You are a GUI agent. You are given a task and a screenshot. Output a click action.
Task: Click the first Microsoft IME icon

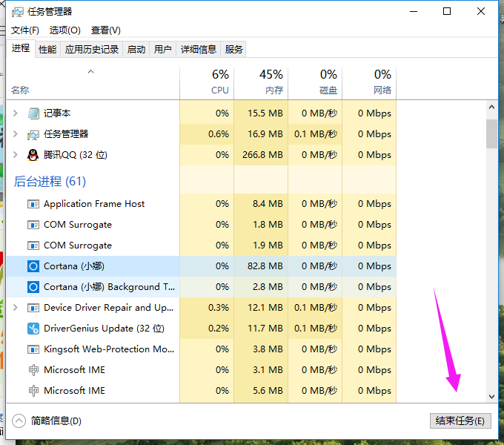[33, 370]
